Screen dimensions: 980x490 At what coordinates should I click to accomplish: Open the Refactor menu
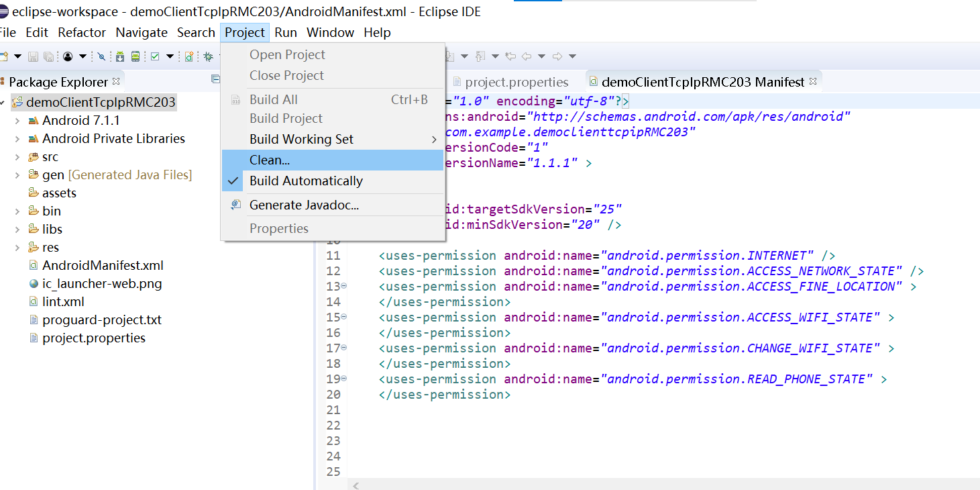[82, 32]
